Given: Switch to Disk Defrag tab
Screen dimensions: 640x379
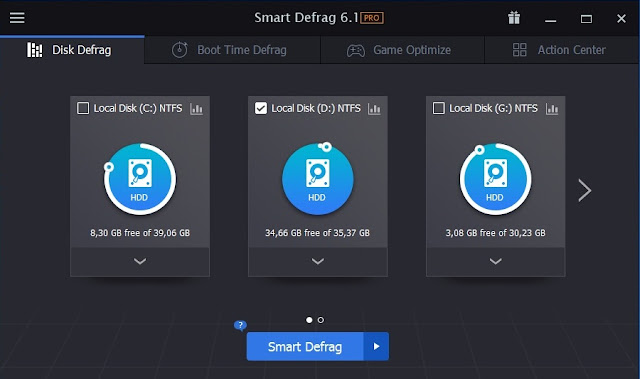Looking at the screenshot, I should (x=72, y=50).
